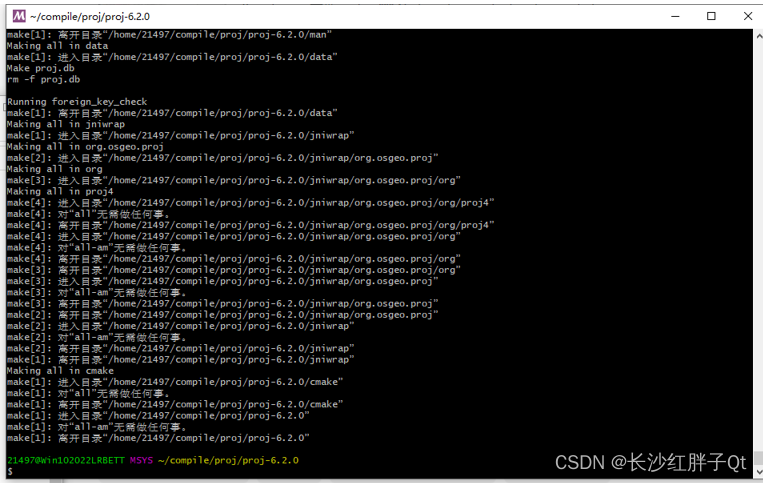Click the line 'Making all in data'
Screen dimensions: 763x483
pyautogui.click(x=57, y=46)
